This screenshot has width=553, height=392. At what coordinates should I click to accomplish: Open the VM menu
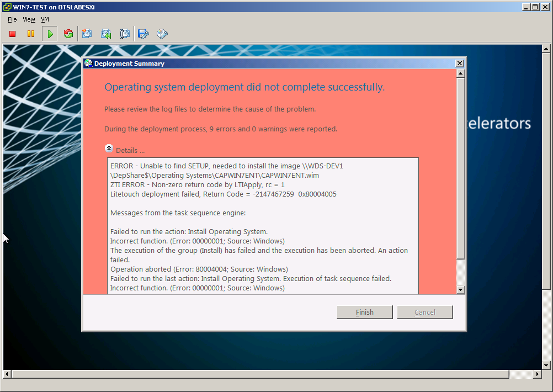tap(45, 19)
